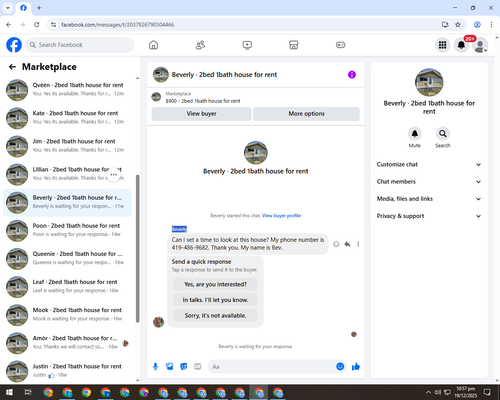
Task: Open Windows Start button
Action: (x=9, y=392)
